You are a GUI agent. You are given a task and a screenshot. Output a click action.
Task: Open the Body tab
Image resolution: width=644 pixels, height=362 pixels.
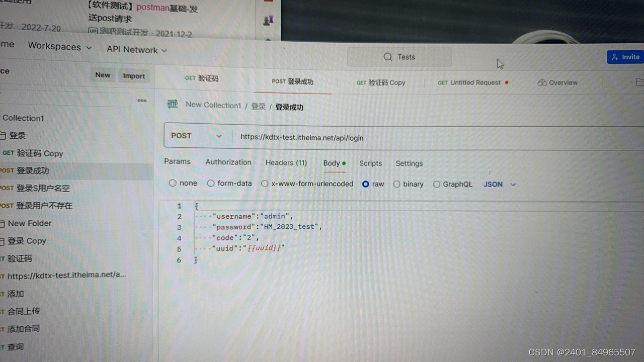tap(334, 163)
